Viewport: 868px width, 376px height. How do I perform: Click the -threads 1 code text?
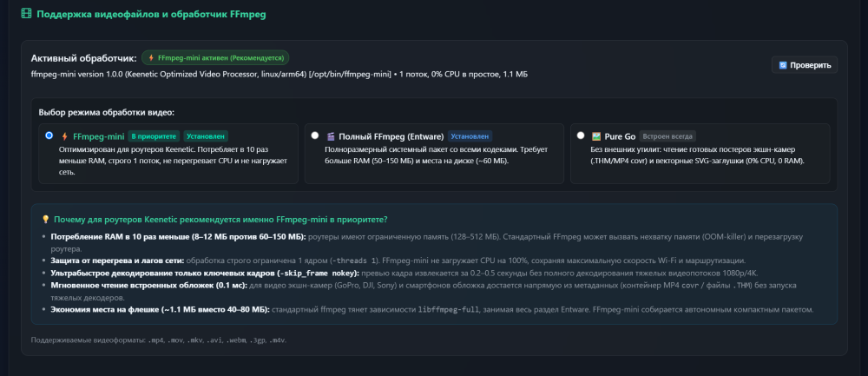pos(355,261)
